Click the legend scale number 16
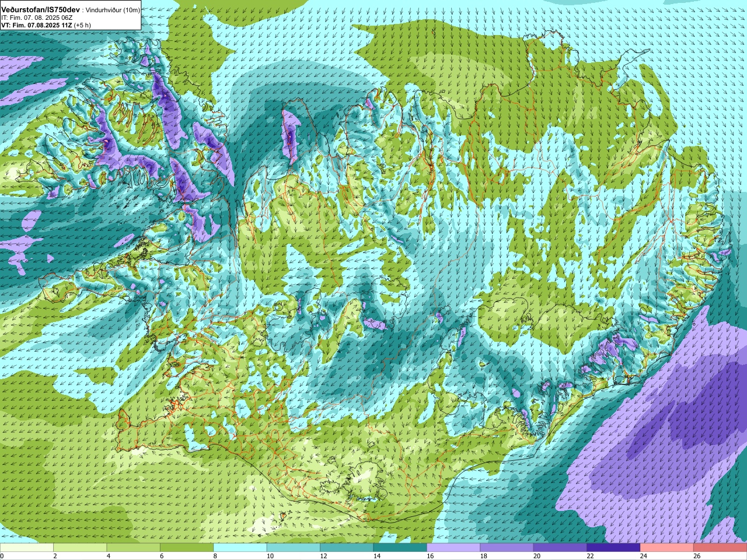Viewport: 747px width, 560px height. coord(430,556)
